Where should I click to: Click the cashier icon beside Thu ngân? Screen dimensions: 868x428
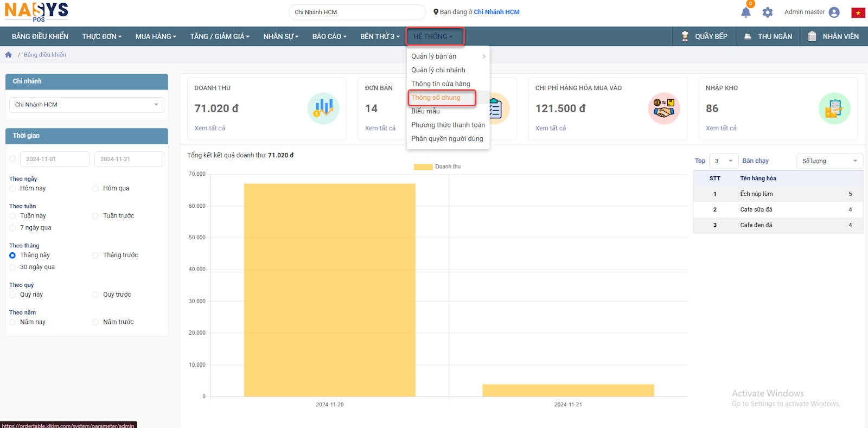tap(748, 36)
